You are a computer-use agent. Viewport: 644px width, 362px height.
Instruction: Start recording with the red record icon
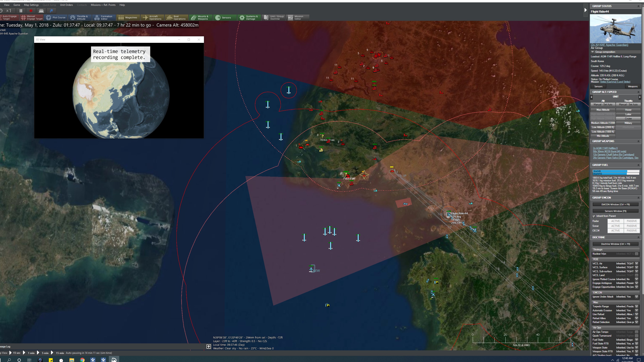click(31, 11)
